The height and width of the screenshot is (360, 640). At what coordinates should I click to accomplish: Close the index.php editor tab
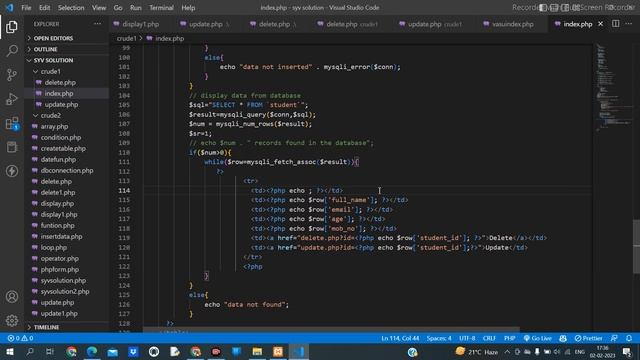(600, 24)
